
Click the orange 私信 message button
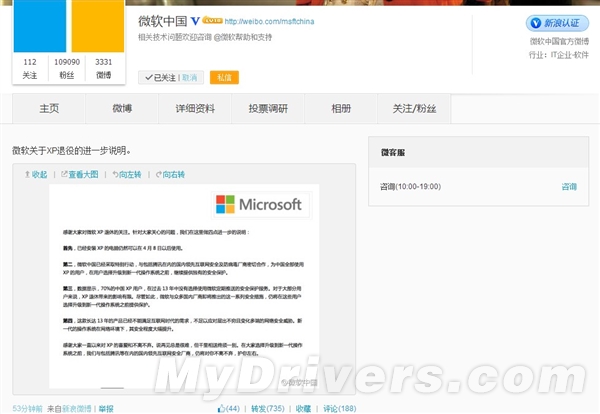click(x=224, y=77)
